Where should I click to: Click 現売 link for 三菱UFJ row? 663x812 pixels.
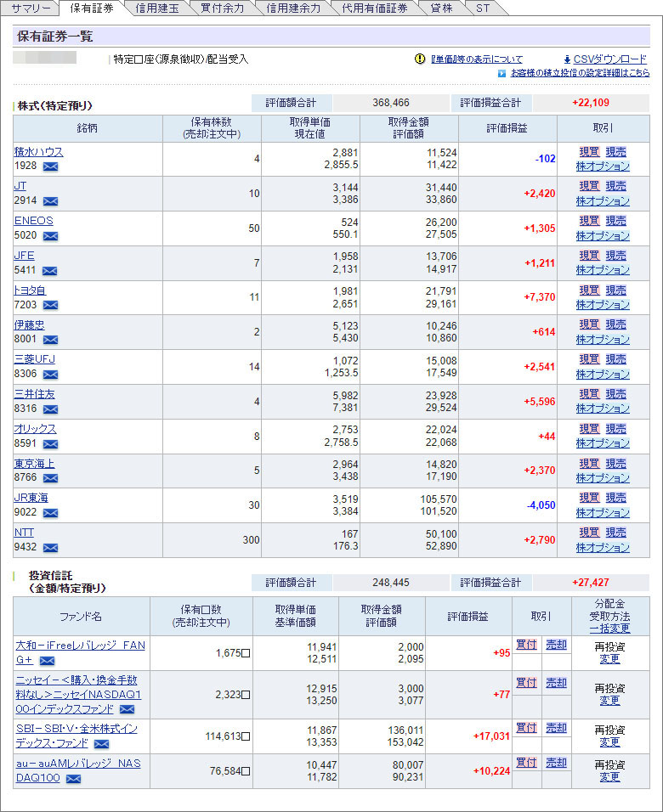(x=615, y=359)
